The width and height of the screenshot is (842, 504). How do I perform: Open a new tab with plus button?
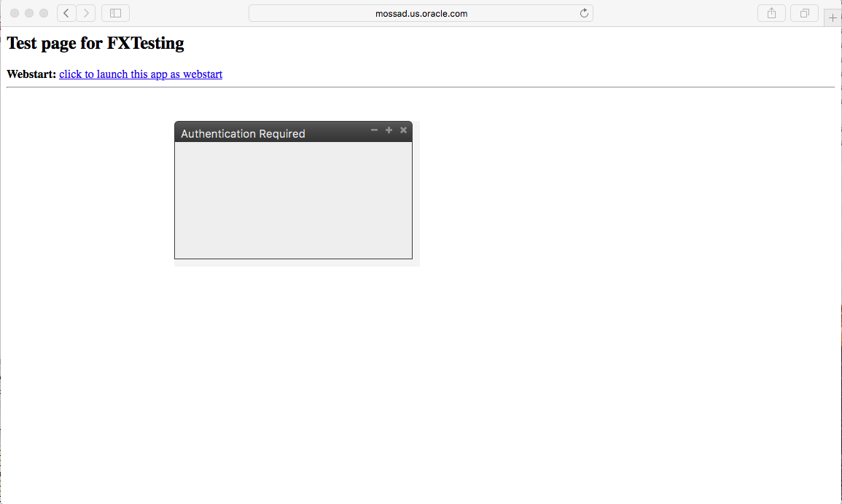[833, 18]
